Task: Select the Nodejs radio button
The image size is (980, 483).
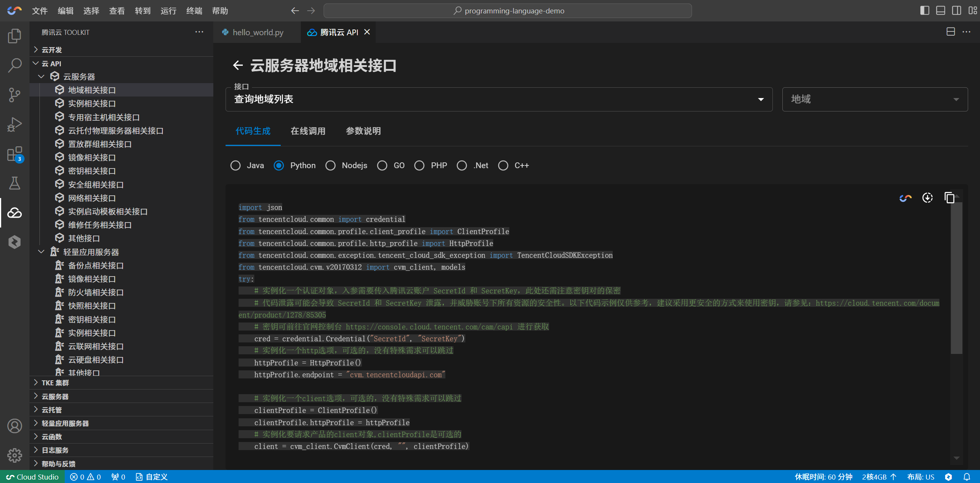Action: (330, 165)
